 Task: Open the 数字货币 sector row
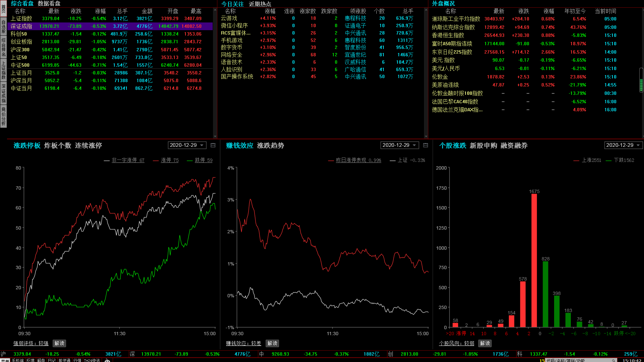pyautogui.click(x=320, y=47)
